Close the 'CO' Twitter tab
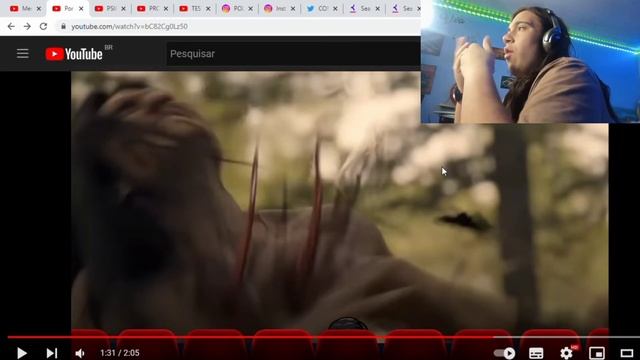This screenshot has height=360, width=640. [x=335, y=9]
